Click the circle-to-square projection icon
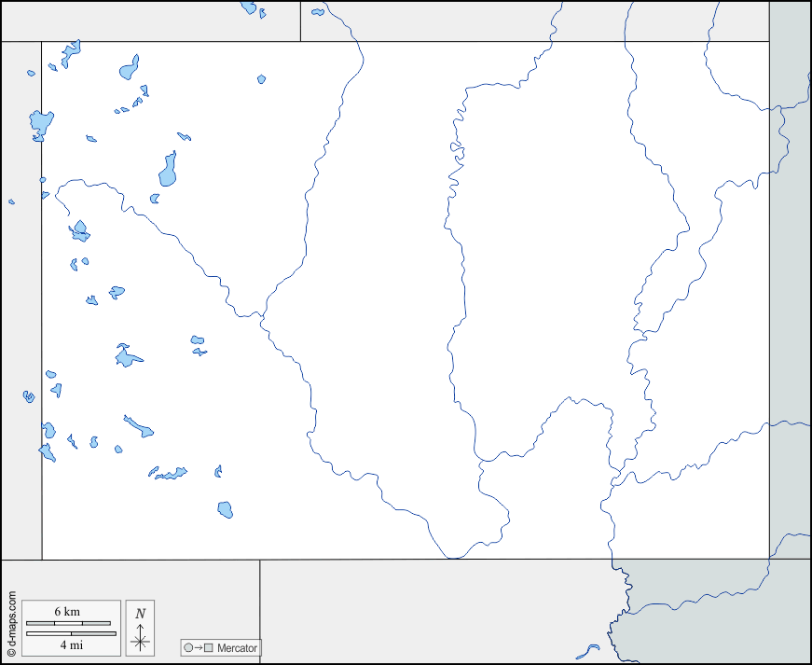This screenshot has width=812, height=665. tap(199, 648)
